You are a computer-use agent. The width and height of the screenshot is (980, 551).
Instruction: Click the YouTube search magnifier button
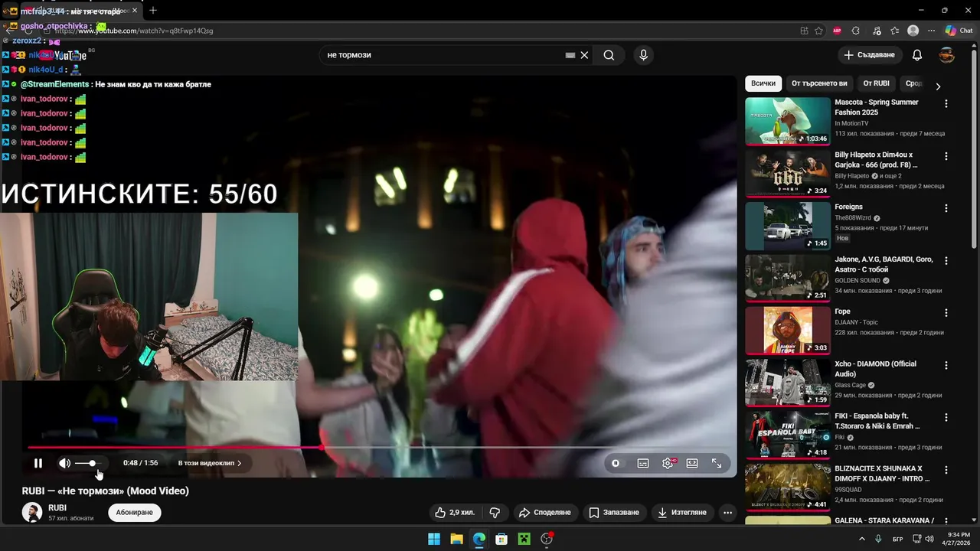click(609, 55)
